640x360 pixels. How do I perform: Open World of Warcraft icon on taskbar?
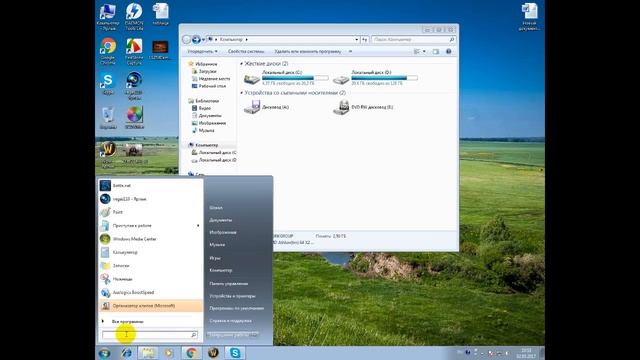tap(213, 353)
